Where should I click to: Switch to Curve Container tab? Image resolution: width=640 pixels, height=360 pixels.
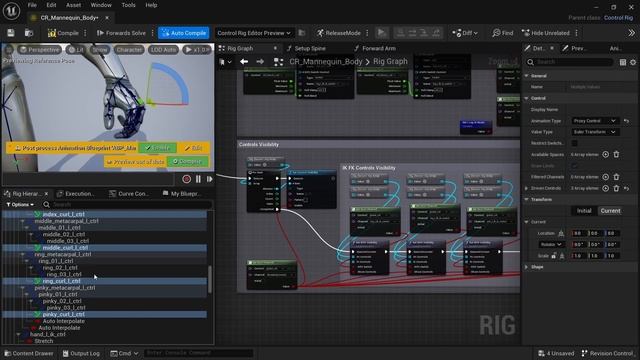click(x=129, y=193)
